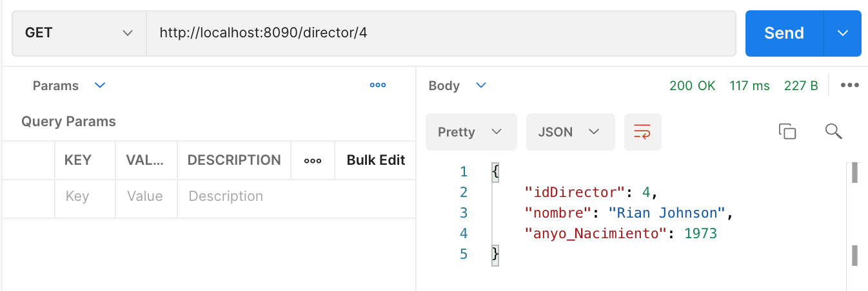This screenshot has width=868, height=291.
Task: Expand the Params tab selector chevron
Action: coord(100,85)
